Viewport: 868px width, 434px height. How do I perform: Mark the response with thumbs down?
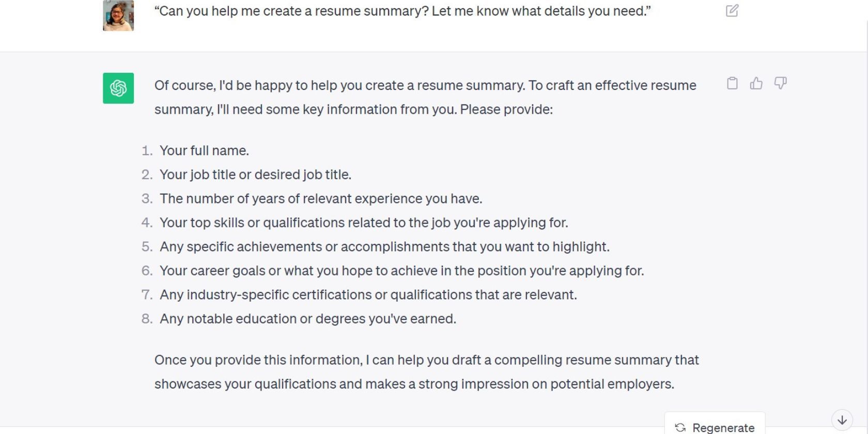point(780,83)
